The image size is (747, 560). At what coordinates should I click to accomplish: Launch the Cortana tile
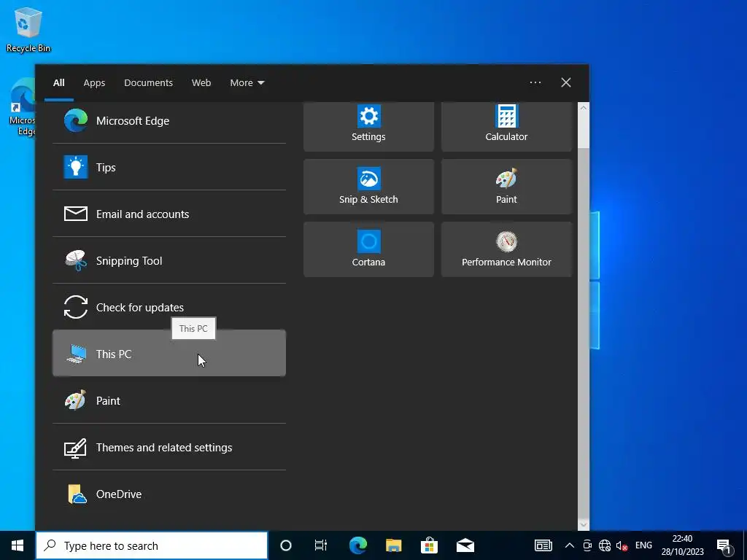coord(368,249)
